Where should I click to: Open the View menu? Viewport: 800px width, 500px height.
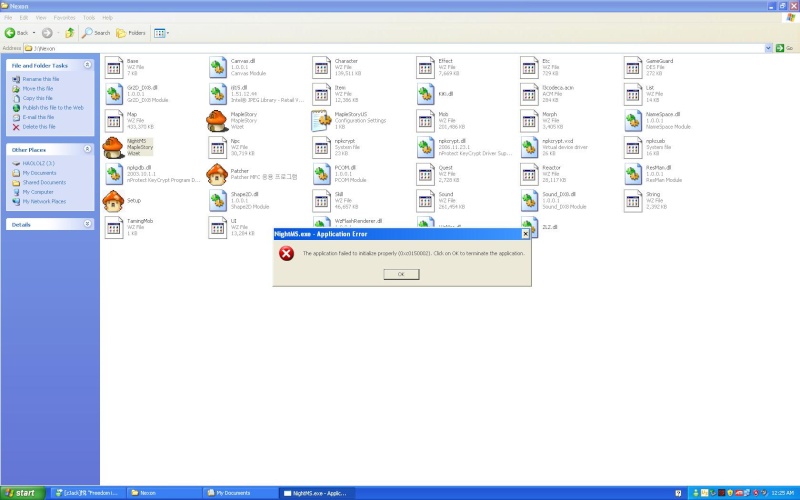pos(41,17)
